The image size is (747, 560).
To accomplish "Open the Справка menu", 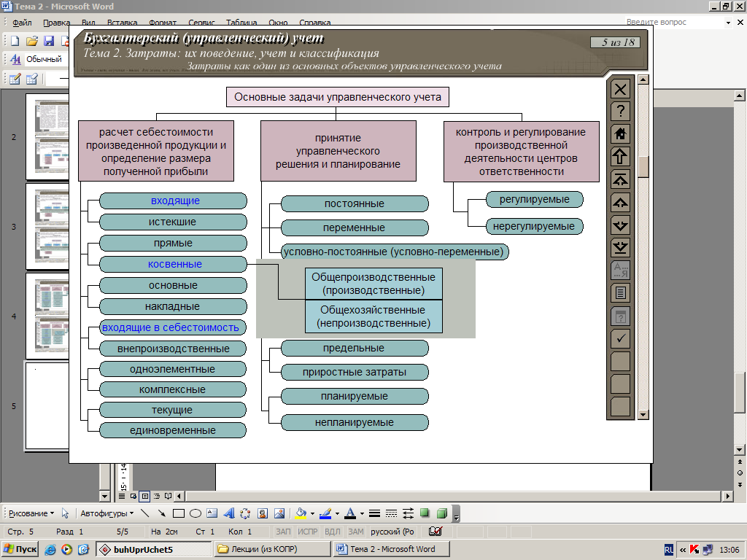I will 315,23.
